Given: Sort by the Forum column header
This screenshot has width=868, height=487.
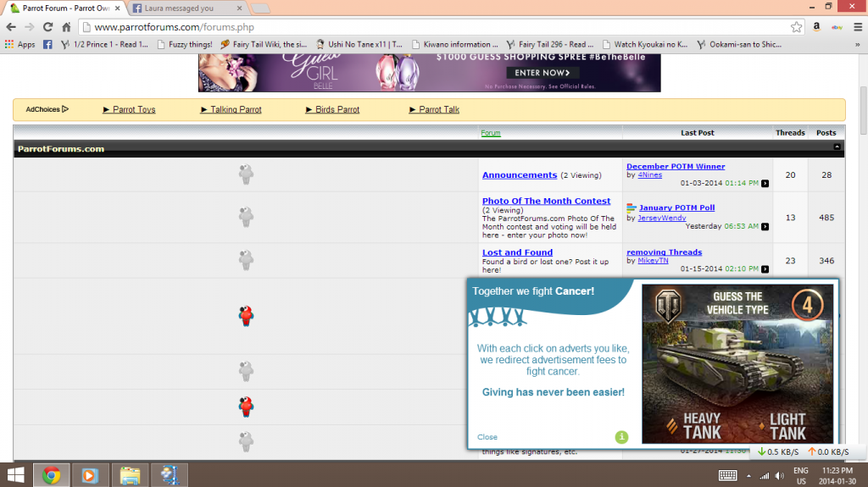Looking at the screenshot, I should coord(491,133).
